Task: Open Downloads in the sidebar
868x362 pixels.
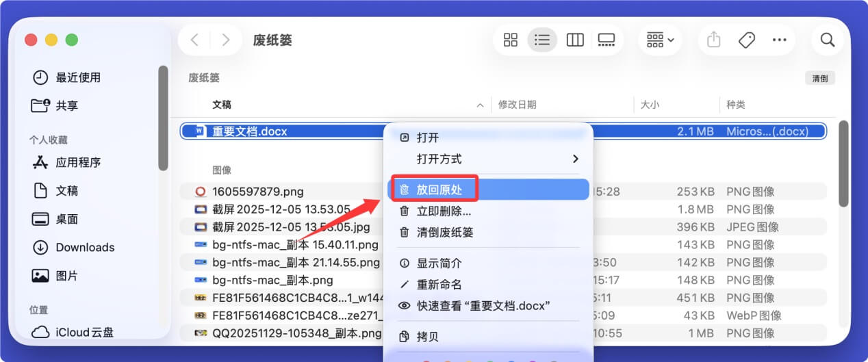Action: pos(85,248)
